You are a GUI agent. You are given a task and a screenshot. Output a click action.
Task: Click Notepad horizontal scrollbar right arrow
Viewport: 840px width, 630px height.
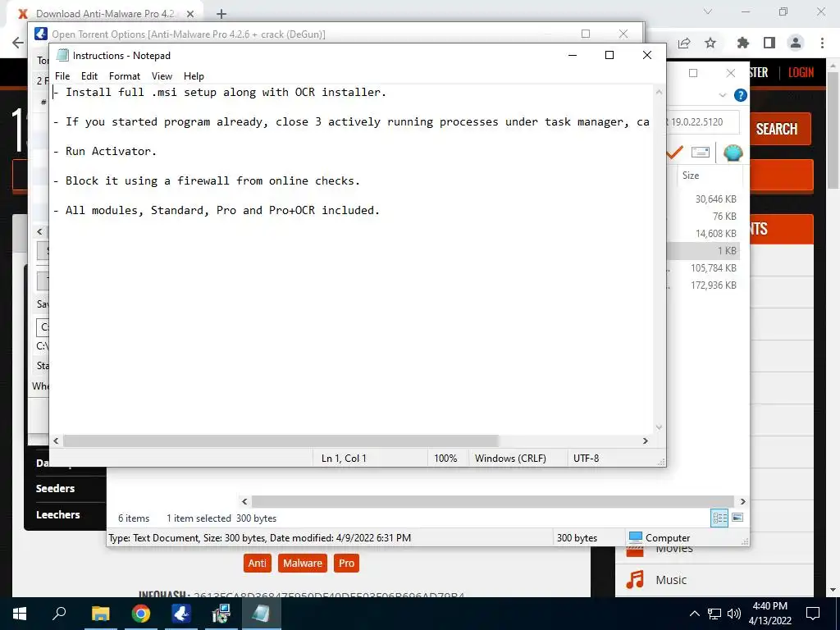(x=646, y=441)
